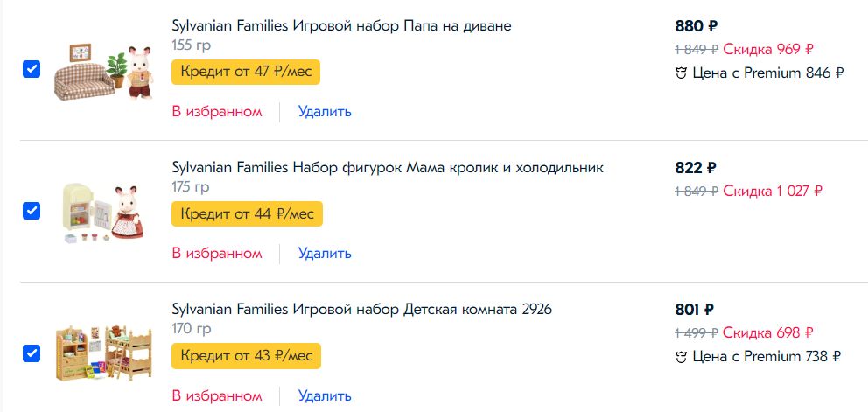Remove Детская комната 2926 via Удалить

pyautogui.click(x=325, y=395)
